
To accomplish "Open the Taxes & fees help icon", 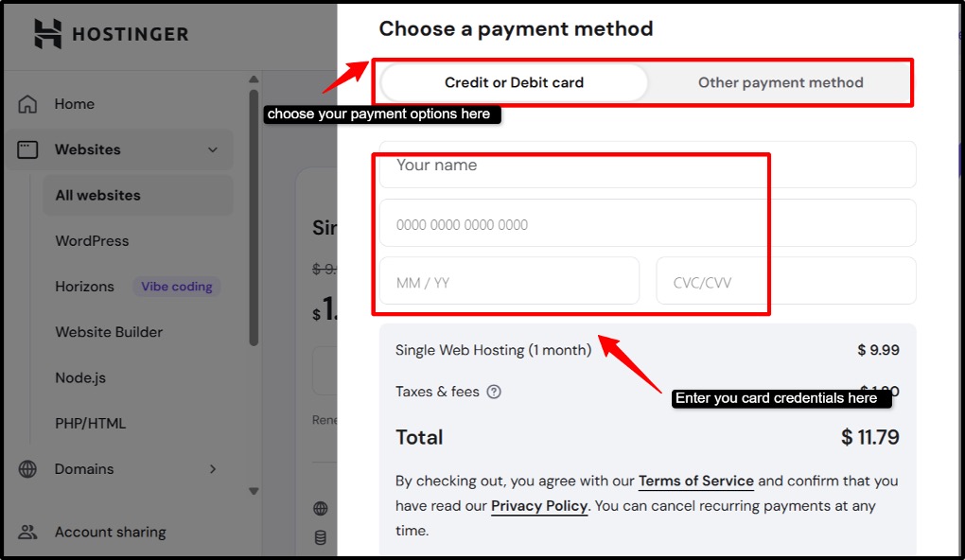I will [494, 392].
